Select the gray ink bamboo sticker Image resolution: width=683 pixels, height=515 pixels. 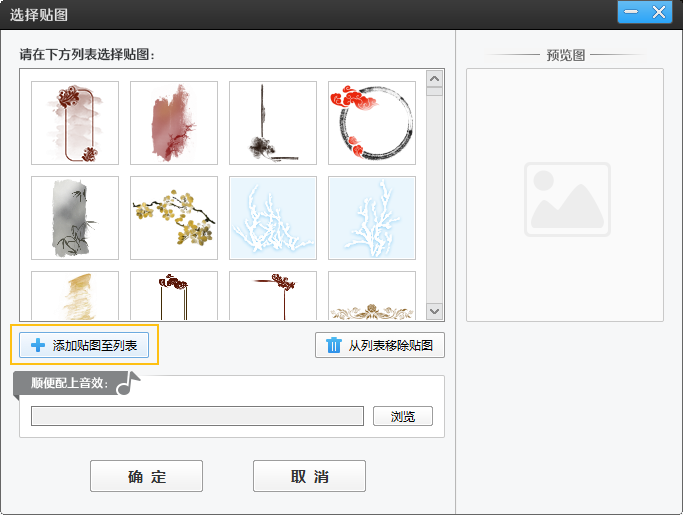click(75, 218)
